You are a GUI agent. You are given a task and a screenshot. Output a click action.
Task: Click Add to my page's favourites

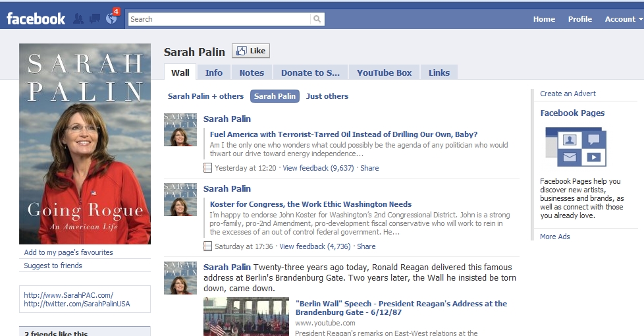pos(68,252)
